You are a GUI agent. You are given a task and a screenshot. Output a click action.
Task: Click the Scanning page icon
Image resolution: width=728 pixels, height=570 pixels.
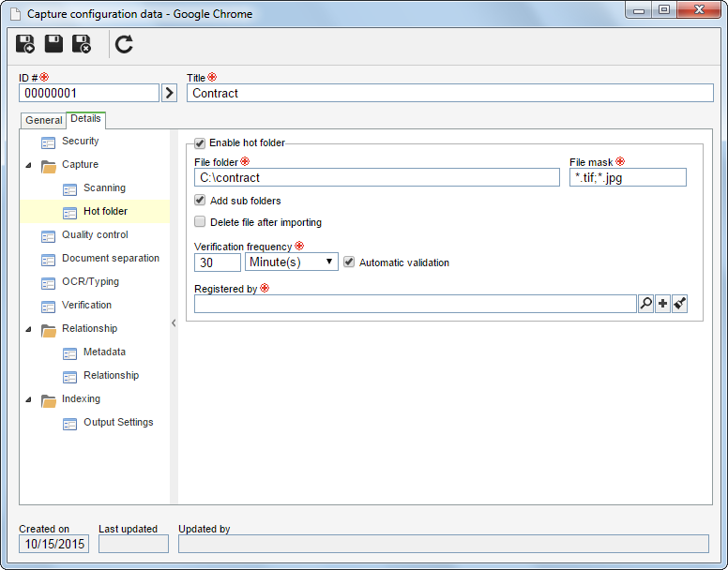point(69,189)
